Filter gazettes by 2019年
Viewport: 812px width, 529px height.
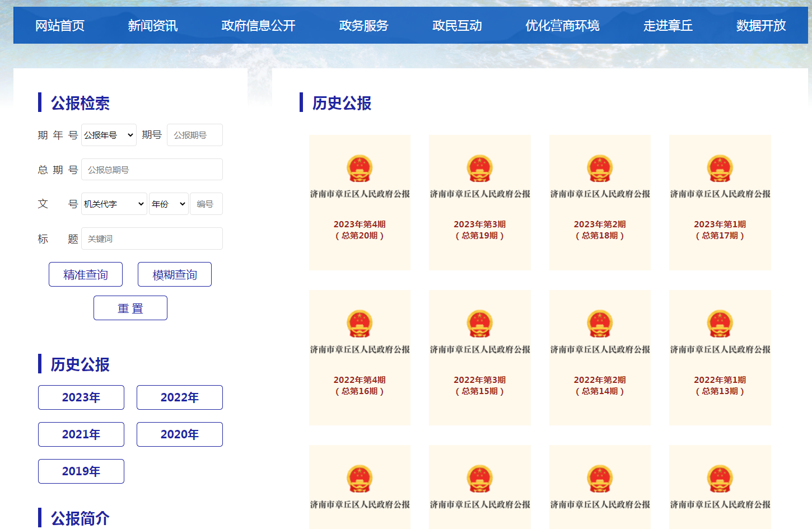pos(81,471)
